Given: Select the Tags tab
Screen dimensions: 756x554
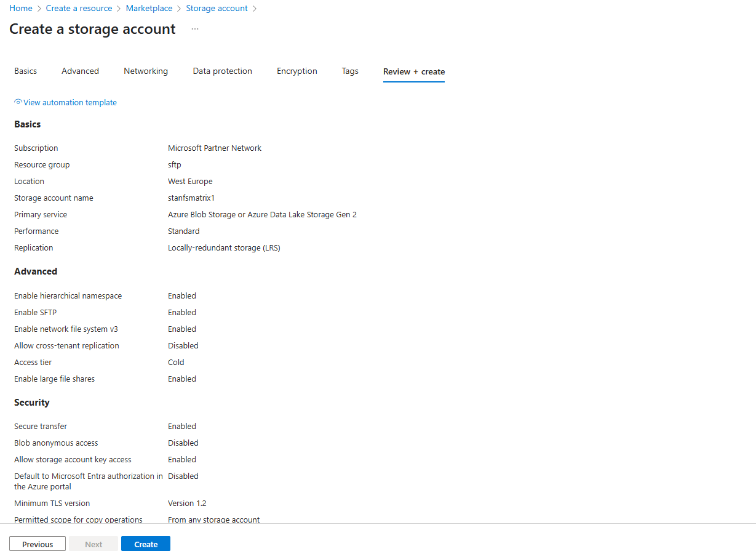Looking at the screenshot, I should point(350,71).
